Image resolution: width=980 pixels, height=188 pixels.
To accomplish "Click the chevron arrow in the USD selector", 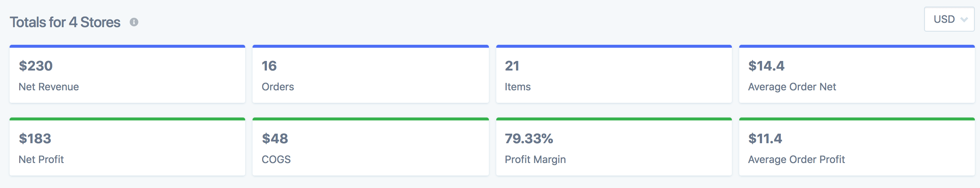I will [964, 20].
